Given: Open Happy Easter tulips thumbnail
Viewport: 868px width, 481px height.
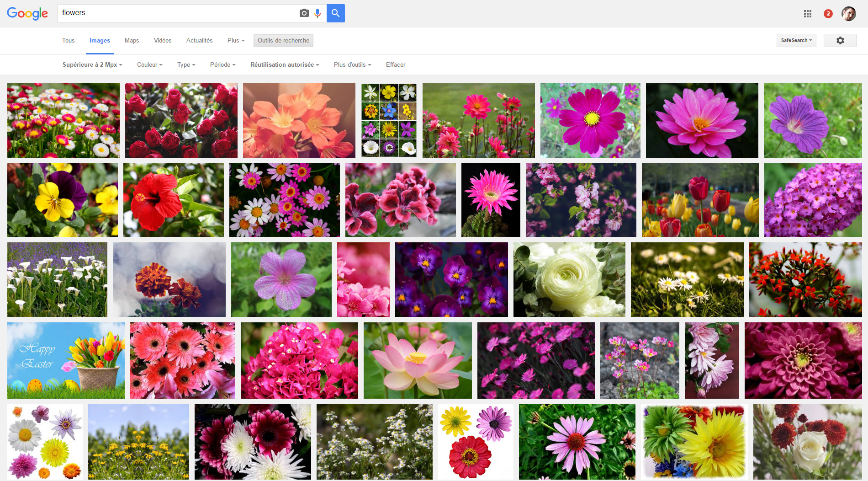Looking at the screenshot, I should tap(66, 360).
